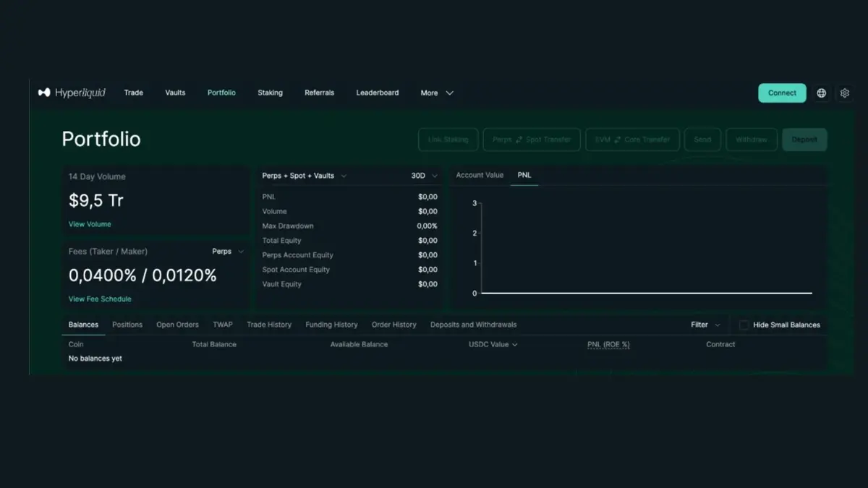Select the Positions tab
The height and width of the screenshot is (488, 868).
127,325
